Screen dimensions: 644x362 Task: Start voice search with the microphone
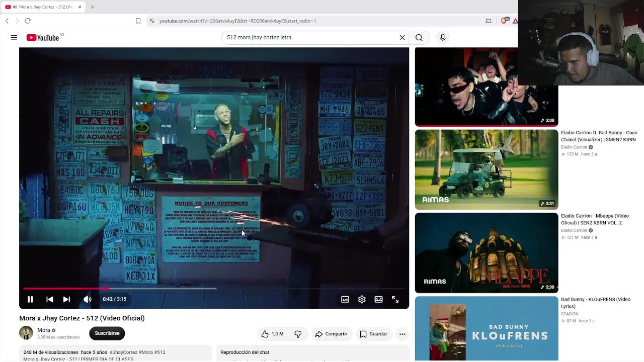point(443,37)
